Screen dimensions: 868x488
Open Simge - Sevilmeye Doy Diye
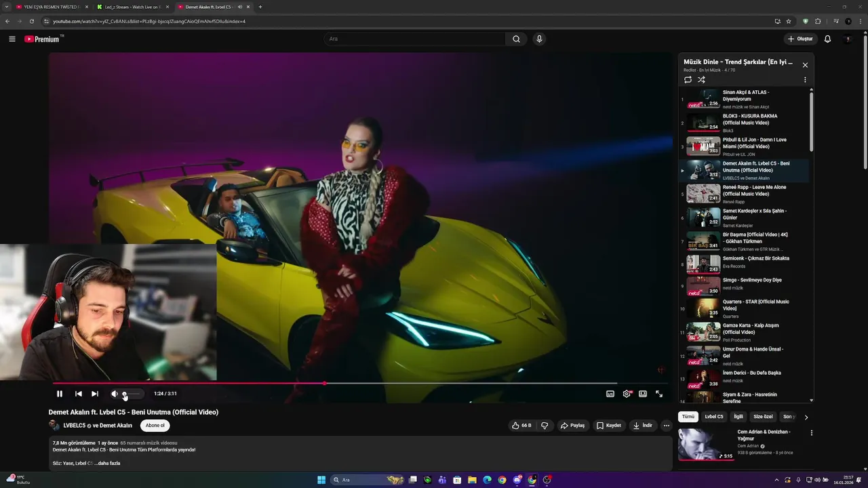click(745, 285)
